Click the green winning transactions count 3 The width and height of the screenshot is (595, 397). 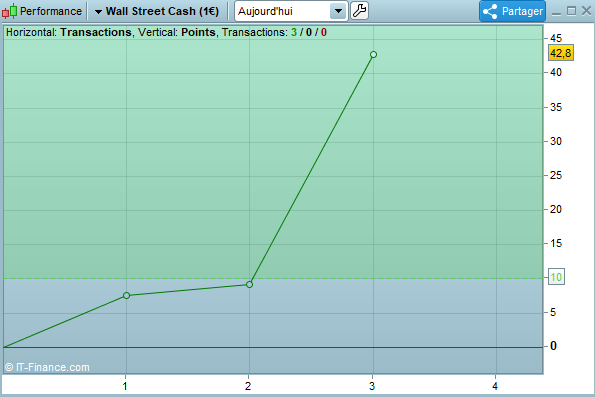click(x=294, y=32)
